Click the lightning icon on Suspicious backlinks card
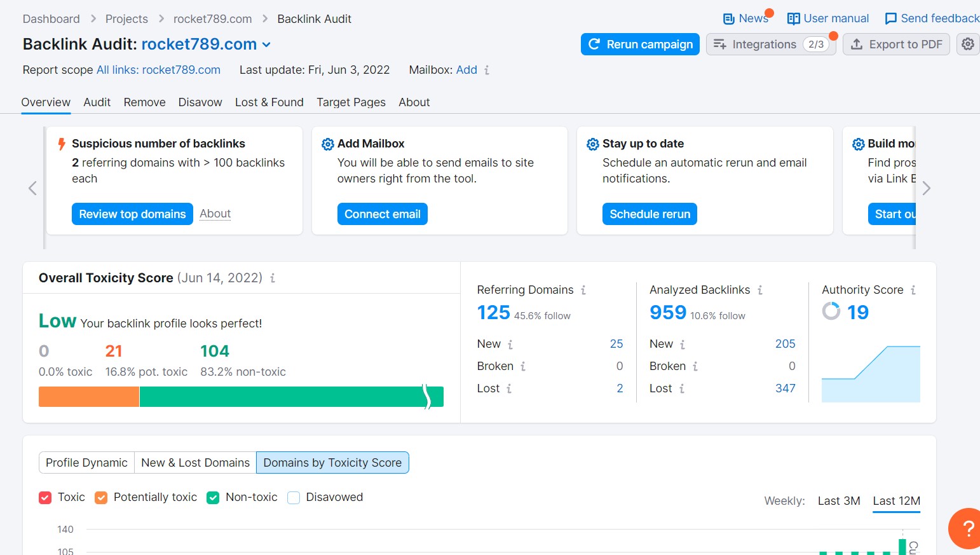This screenshot has height=555, width=980. (62, 144)
